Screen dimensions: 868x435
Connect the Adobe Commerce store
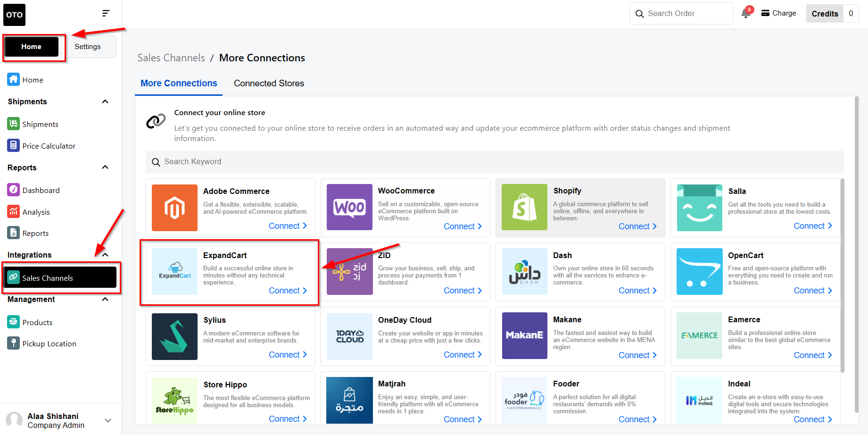point(288,226)
